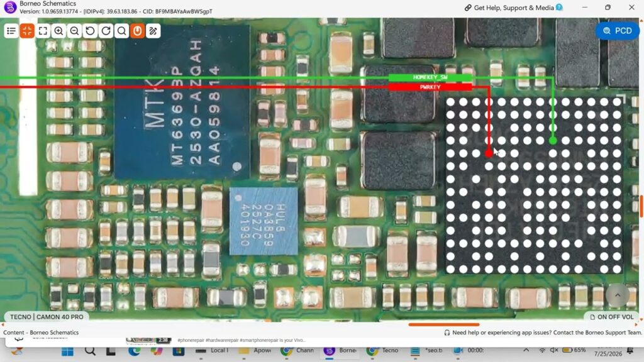Expand the system tray hidden icons chevron

pyautogui.click(x=526, y=350)
